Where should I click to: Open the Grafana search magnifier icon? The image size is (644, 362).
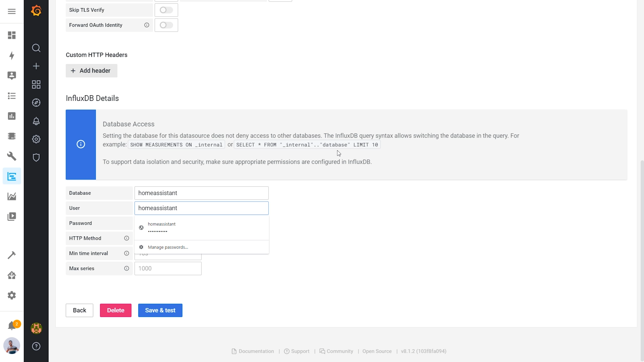point(36,48)
